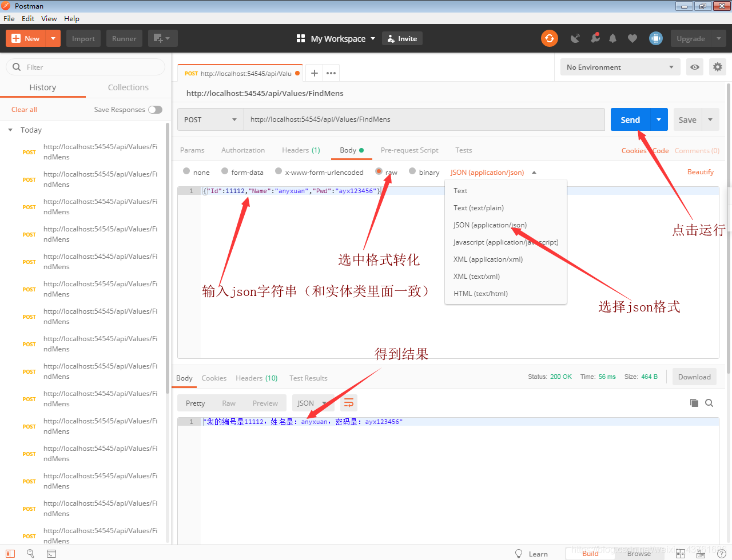Click the history Filter search field
732x560 pixels.
(86, 67)
